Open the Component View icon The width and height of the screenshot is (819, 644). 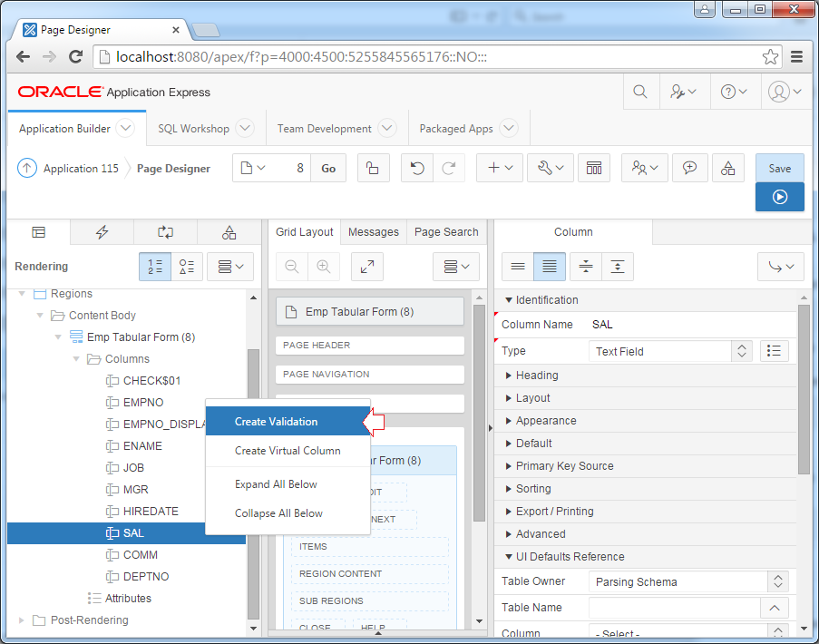pyautogui.click(x=594, y=168)
